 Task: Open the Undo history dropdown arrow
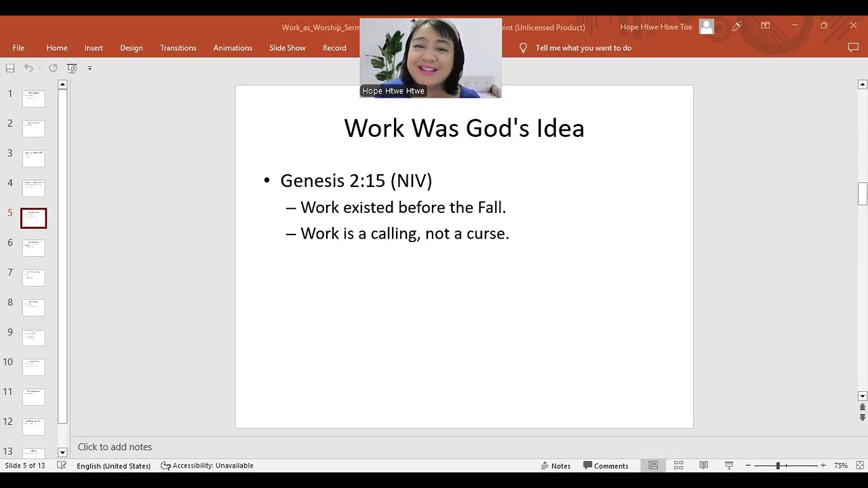39,68
